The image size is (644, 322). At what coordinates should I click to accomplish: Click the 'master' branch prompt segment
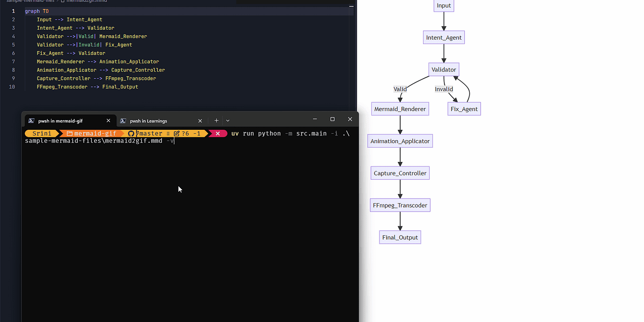pyautogui.click(x=151, y=134)
